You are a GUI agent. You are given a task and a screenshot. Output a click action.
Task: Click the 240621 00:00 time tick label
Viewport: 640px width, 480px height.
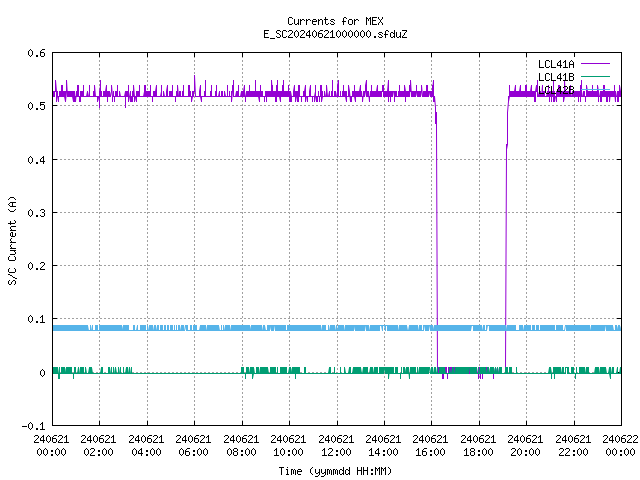pyautogui.click(x=51, y=446)
